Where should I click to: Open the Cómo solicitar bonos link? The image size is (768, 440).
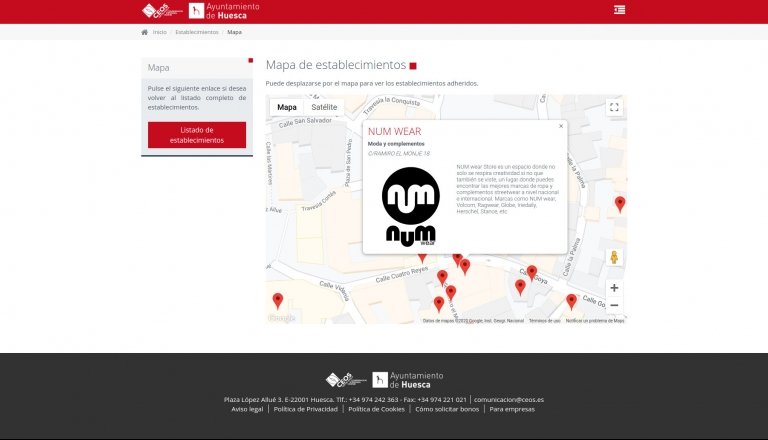point(448,409)
